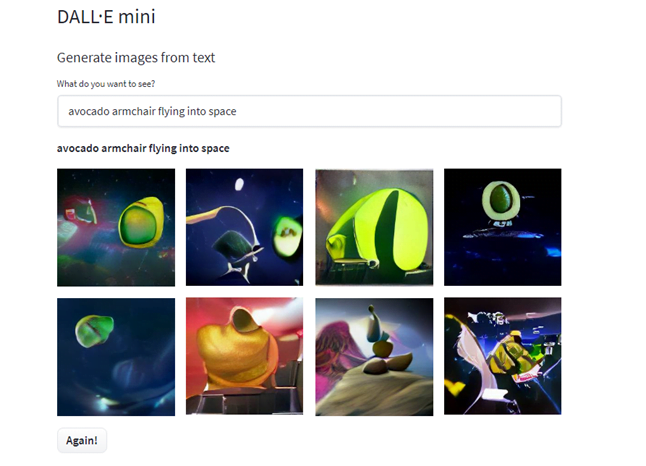Click the word 'space' inside the prompt field
646x466 pixels.
click(x=223, y=111)
